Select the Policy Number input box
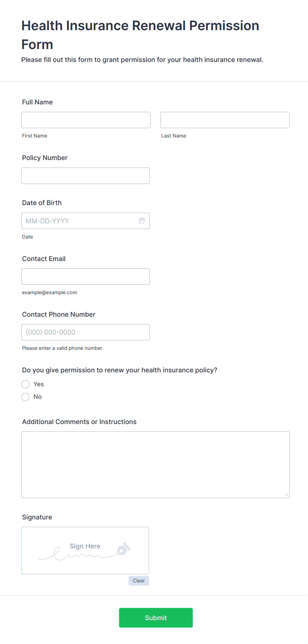308x644 pixels. pyautogui.click(x=85, y=176)
